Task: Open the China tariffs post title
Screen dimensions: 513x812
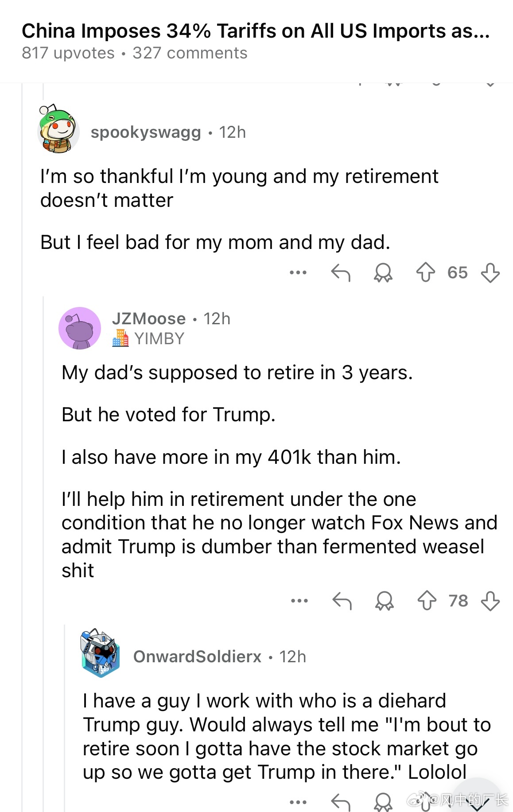Action: click(256, 31)
